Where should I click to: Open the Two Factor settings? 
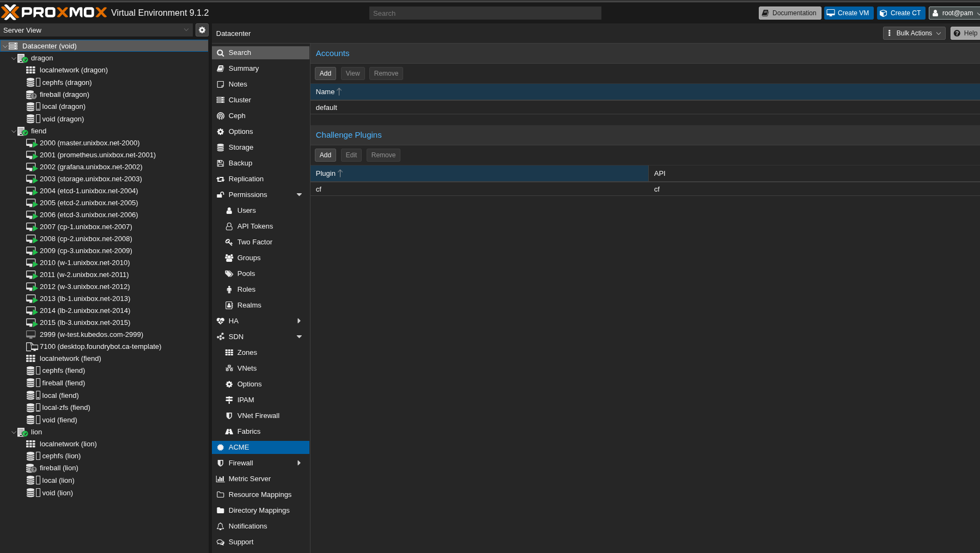[x=254, y=242]
